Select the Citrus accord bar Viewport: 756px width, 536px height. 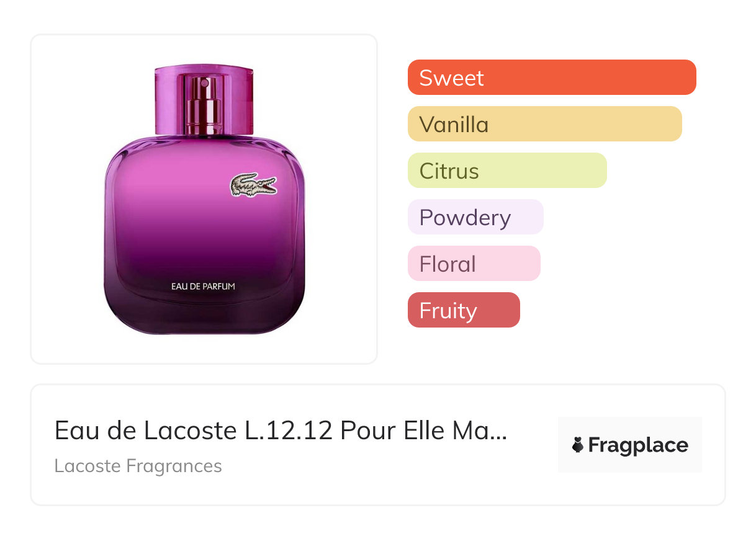(x=507, y=171)
